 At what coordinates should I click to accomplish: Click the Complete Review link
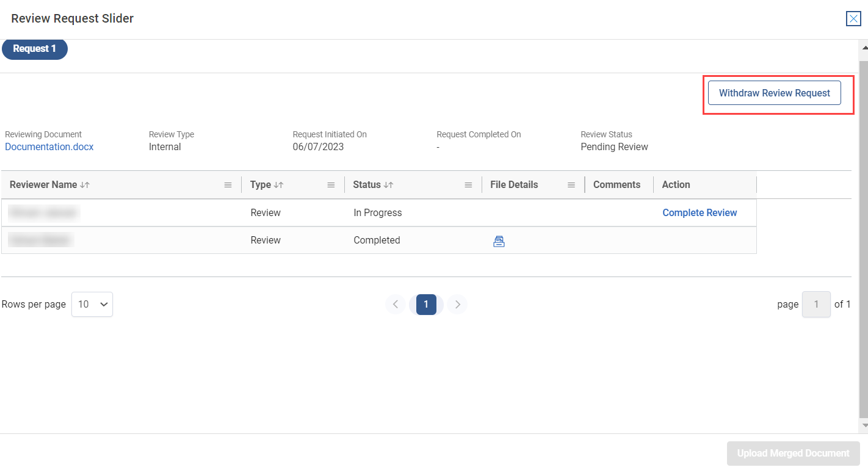pos(700,213)
